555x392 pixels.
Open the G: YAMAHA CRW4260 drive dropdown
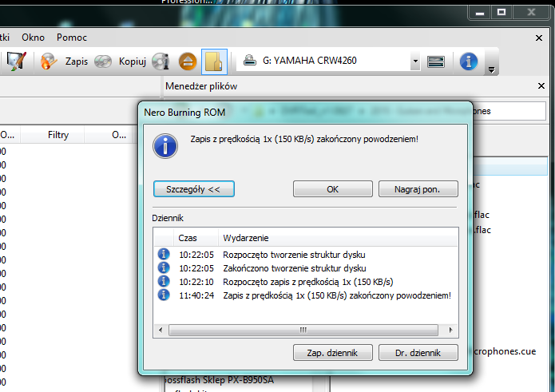click(415, 61)
